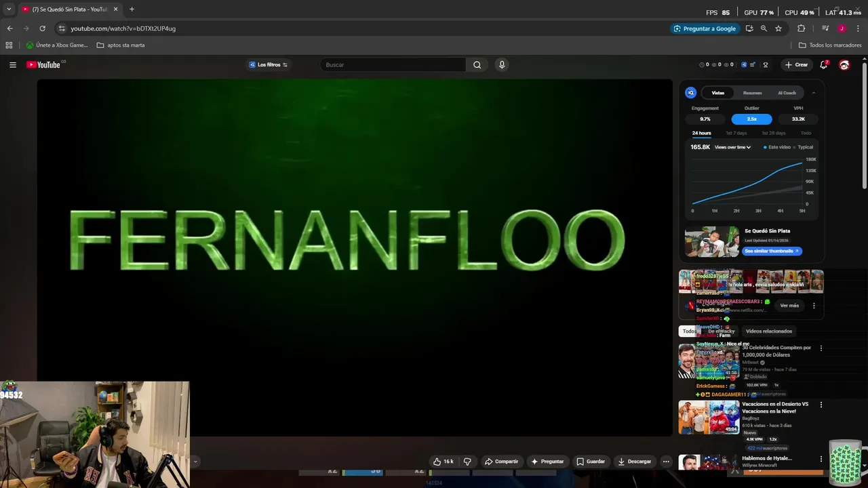The width and height of the screenshot is (868, 488).
Task: Click the Compartir button
Action: point(501,462)
